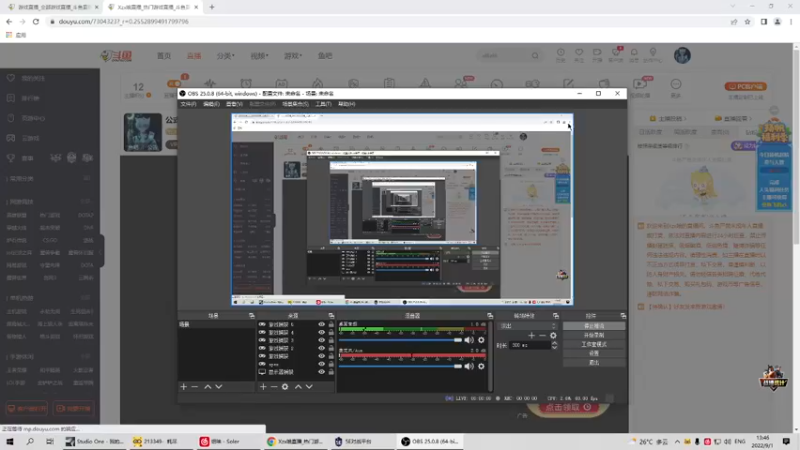Open the OBS 工具(T) menu
Image resolution: width=800 pixels, height=450 pixels.
pos(323,104)
